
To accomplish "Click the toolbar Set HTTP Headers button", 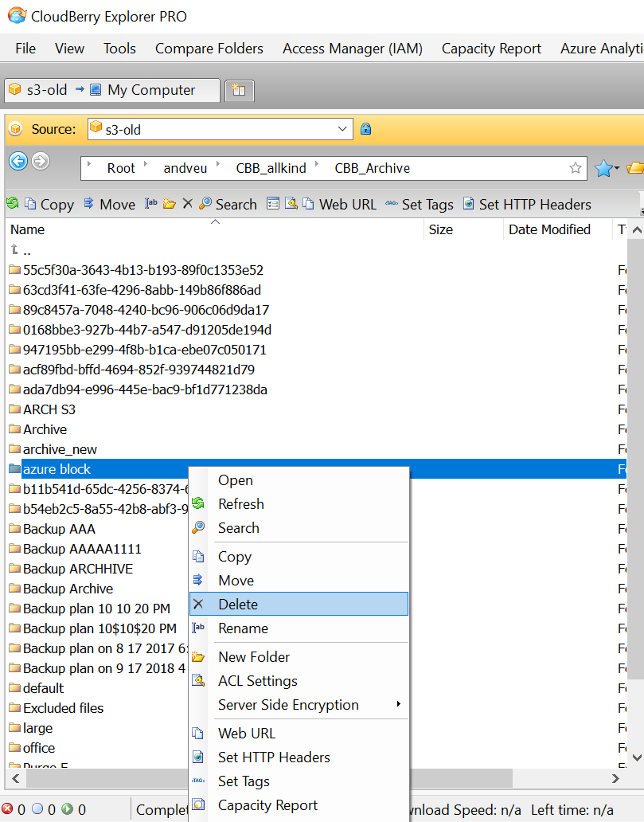I will [527, 205].
